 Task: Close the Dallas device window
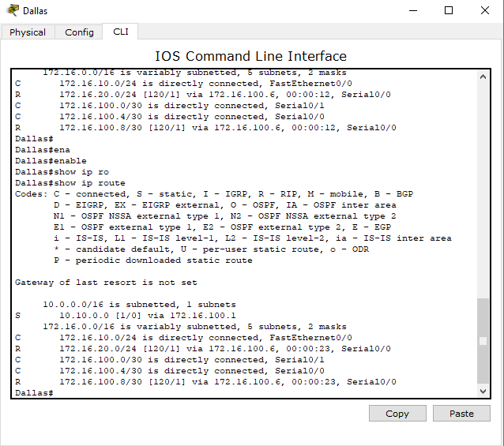[485, 10]
